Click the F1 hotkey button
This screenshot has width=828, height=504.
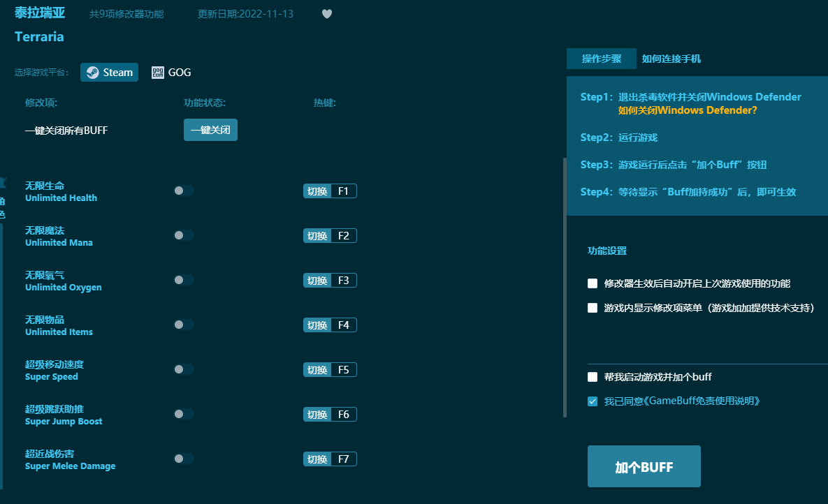click(330, 191)
